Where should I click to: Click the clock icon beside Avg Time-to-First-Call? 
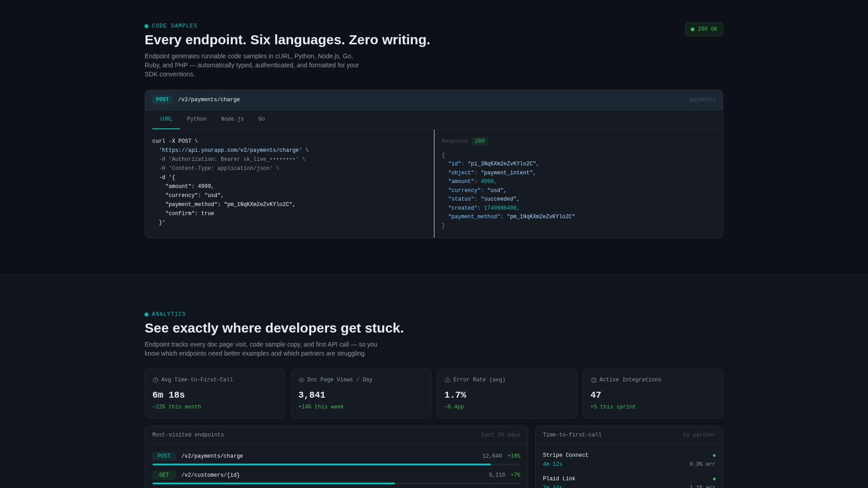coord(156,380)
